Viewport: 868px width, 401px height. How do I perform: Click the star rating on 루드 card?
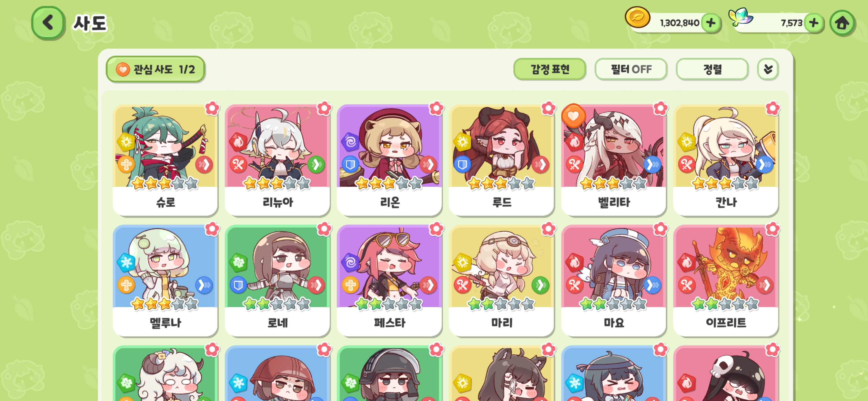[x=501, y=183]
